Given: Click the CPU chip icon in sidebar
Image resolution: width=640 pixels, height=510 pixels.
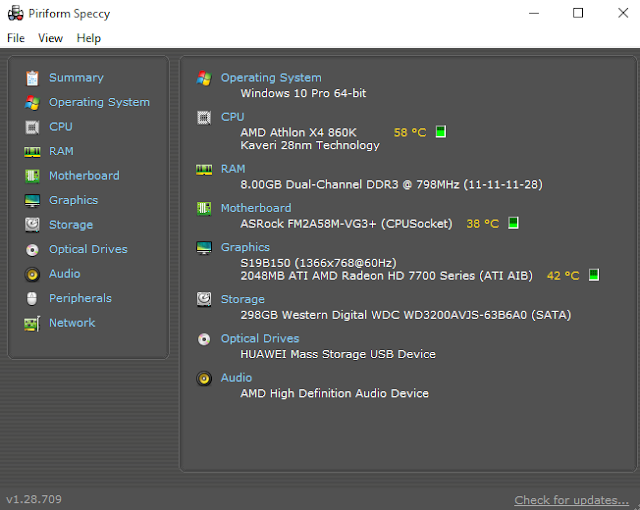Looking at the screenshot, I should click(x=32, y=127).
